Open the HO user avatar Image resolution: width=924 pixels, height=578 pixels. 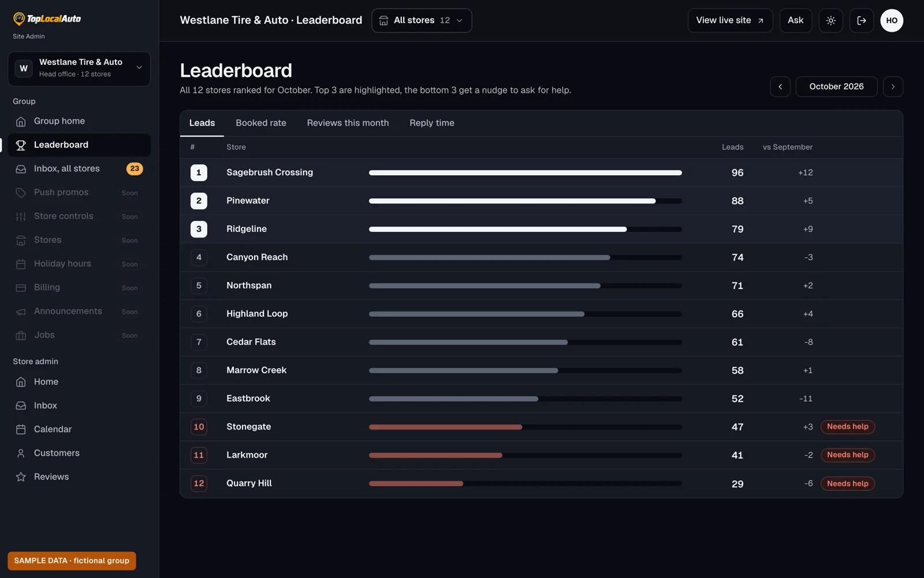pos(892,21)
